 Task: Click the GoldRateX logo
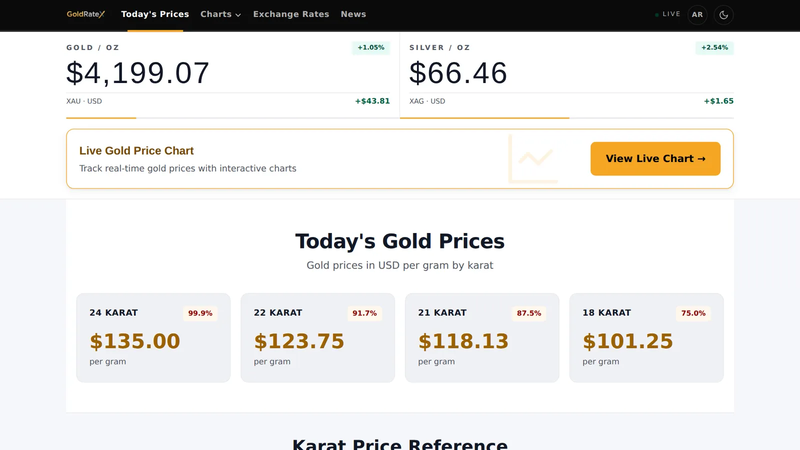pos(86,14)
